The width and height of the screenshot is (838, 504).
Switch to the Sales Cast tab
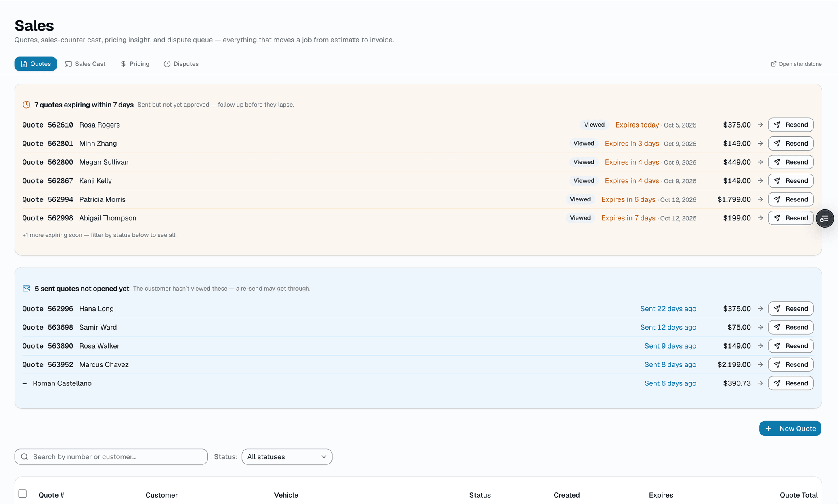tap(85, 64)
